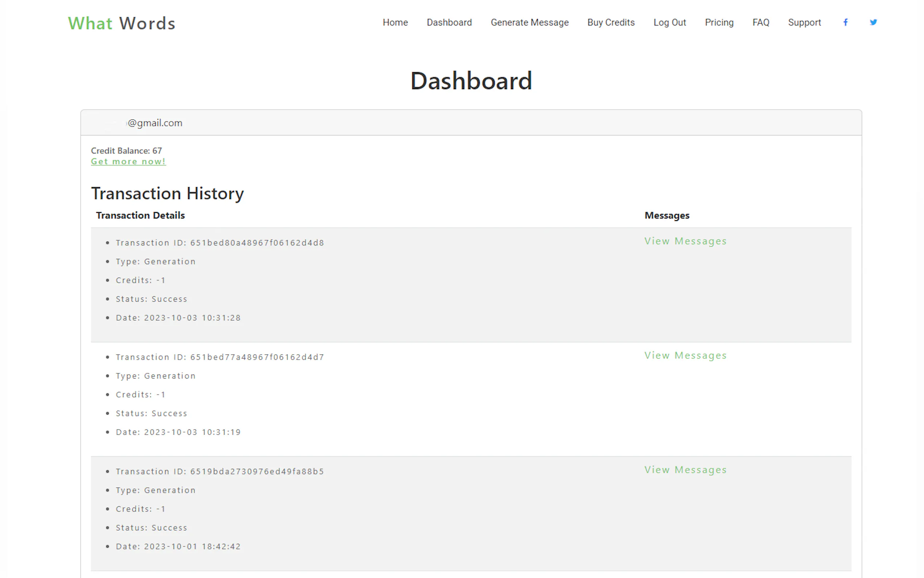View Messages for transaction ending d4d7

click(685, 356)
